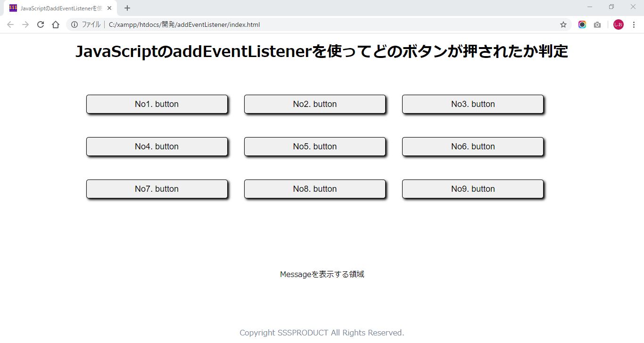The image size is (644, 343).
Task: Click the No6. button
Action: 472,147
